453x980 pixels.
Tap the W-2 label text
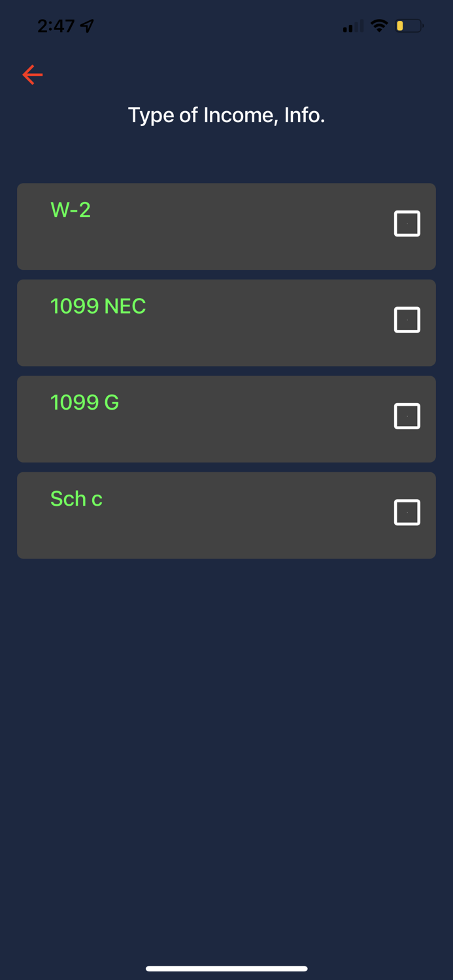[x=71, y=210]
